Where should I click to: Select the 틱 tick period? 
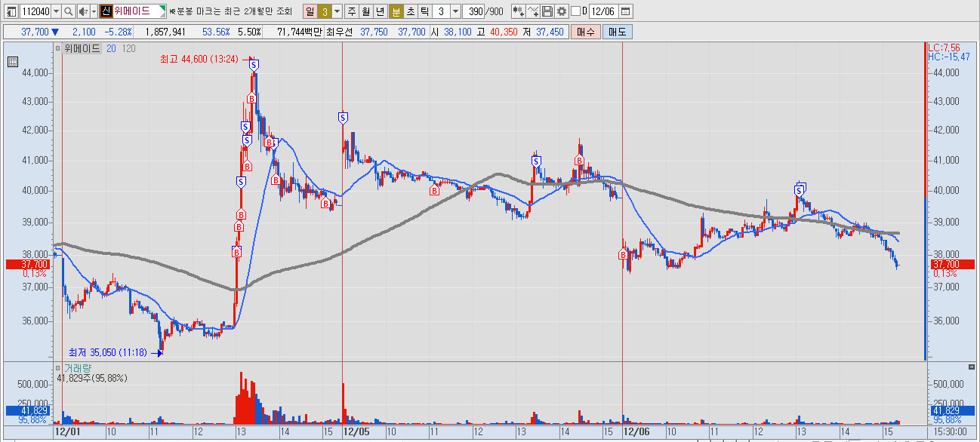[424, 11]
